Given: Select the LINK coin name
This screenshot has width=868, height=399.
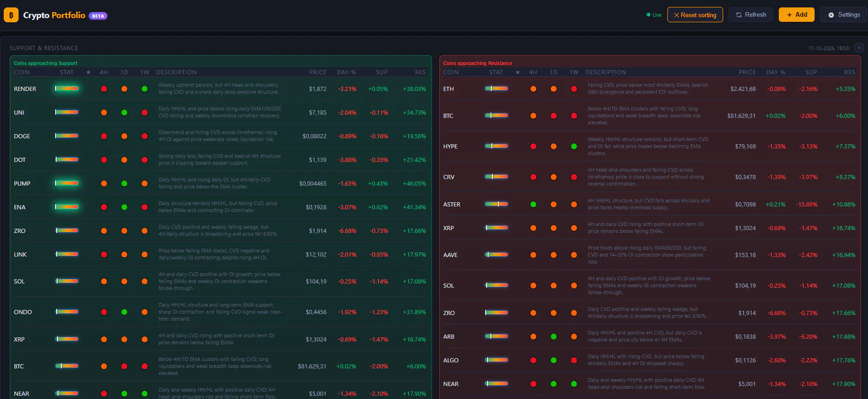Looking at the screenshot, I should click(20, 254).
